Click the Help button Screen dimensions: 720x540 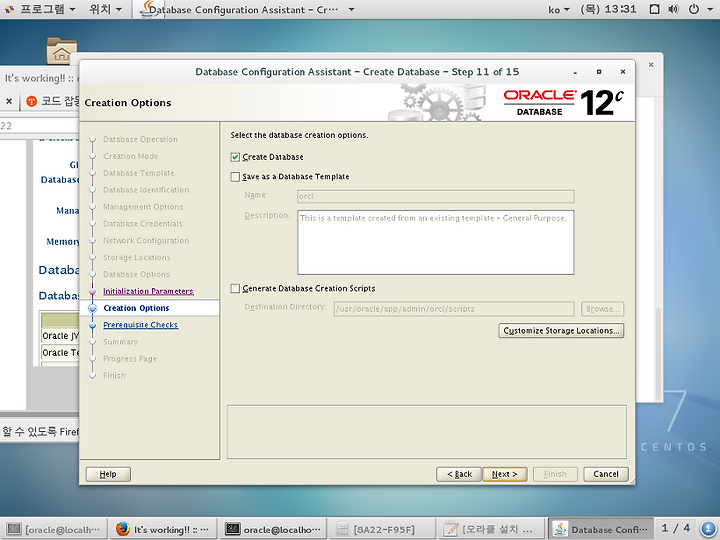(108, 474)
